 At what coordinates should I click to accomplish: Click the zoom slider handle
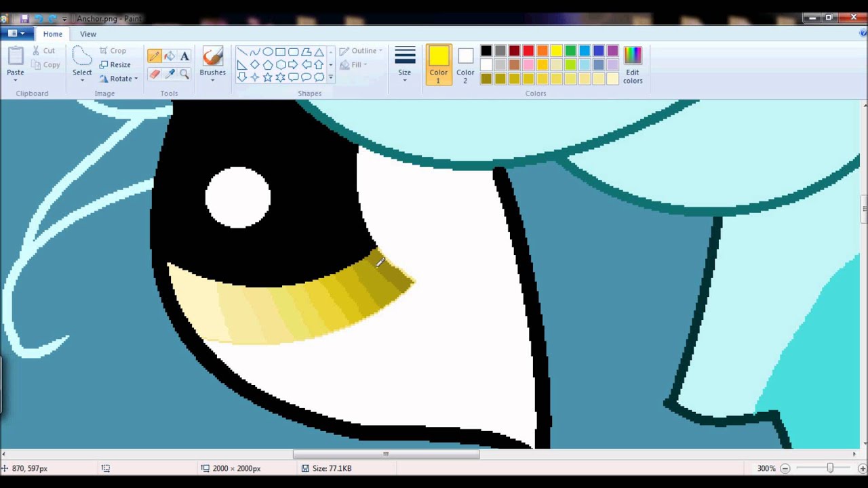(830, 468)
